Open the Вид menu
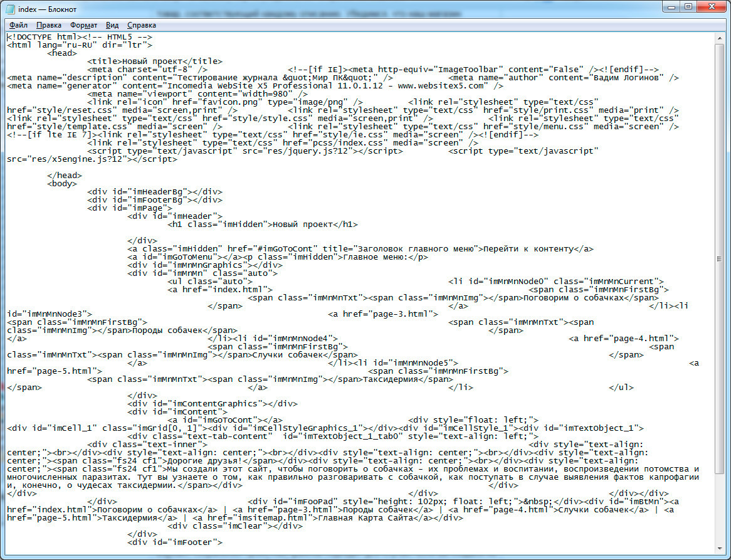Viewport: 731px width, 560px height. pos(112,25)
